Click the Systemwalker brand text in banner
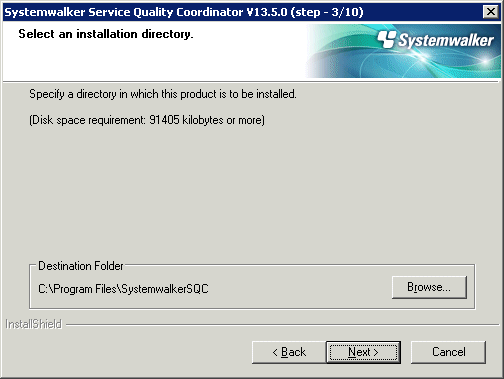The height and width of the screenshot is (379, 504). 446,41
